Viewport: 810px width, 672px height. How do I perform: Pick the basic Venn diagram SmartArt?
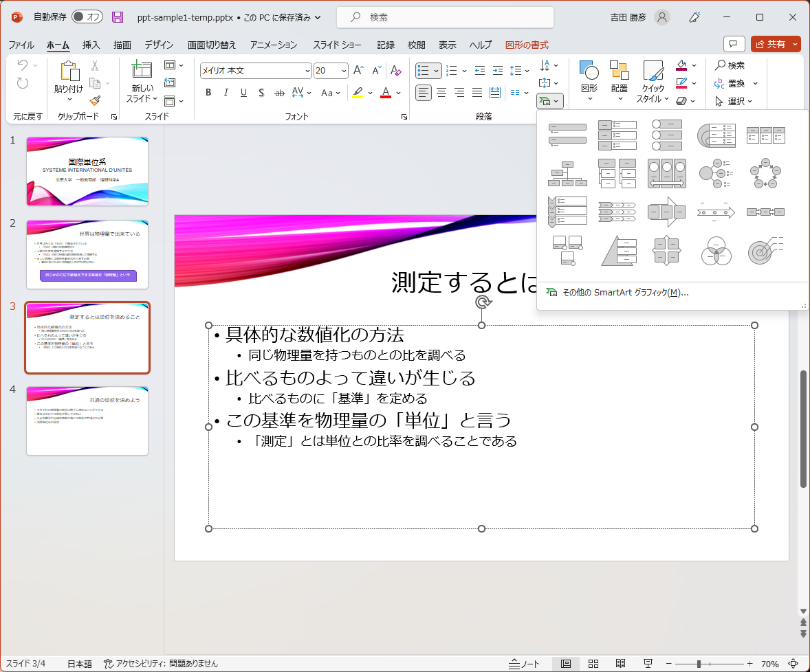coord(716,251)
